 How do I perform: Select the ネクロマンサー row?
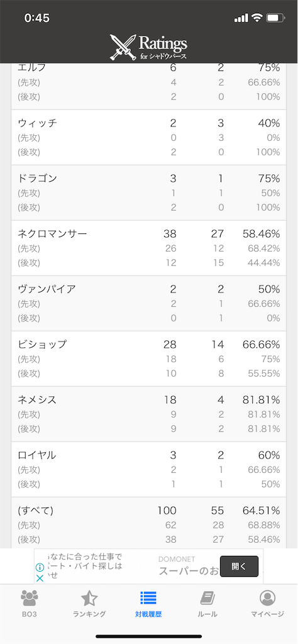pyautogui.click(x=148, y=248)
